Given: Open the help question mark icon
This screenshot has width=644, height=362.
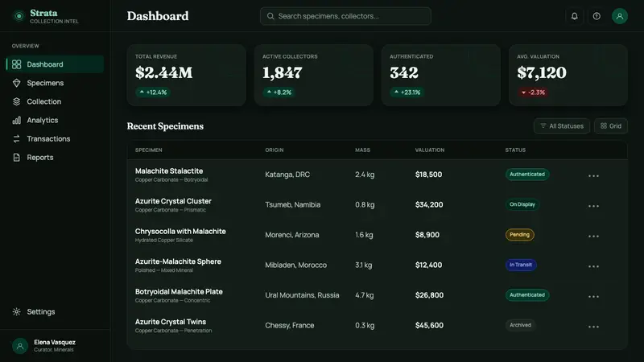Looking at the screenshot, I should [x=597, y=16].
